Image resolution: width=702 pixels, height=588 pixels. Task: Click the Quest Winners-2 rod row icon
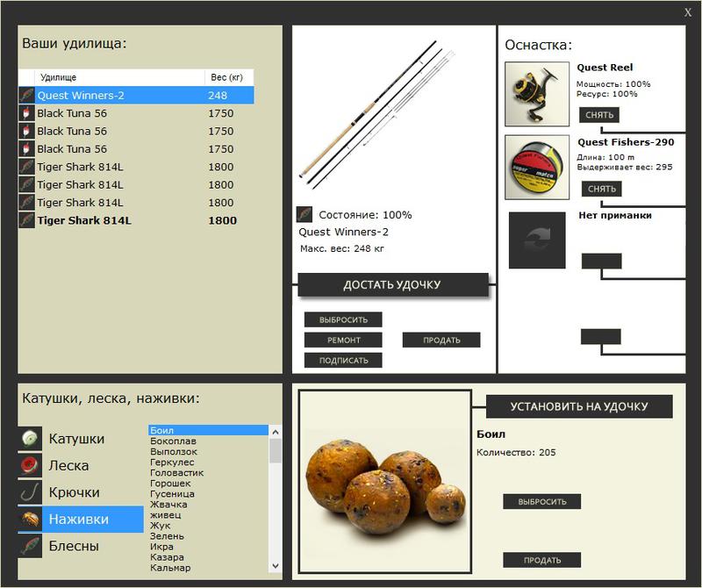[x=27, y=96]
